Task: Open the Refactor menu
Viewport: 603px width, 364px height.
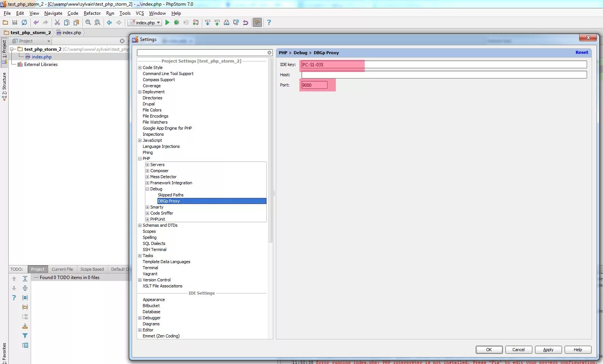Action: (92, 13)
